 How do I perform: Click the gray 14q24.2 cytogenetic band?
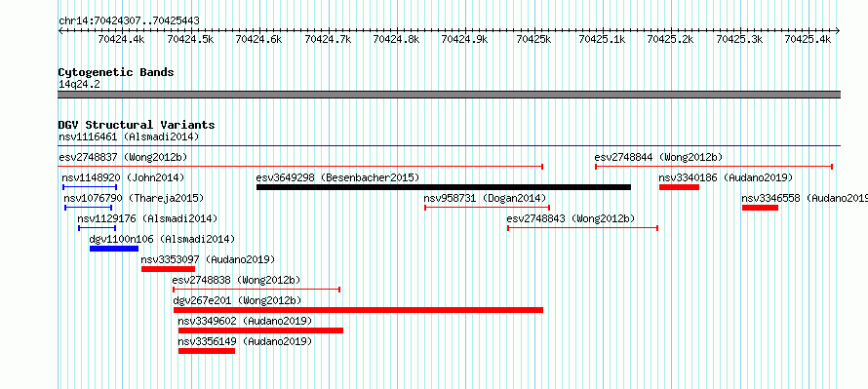(450, 95)
